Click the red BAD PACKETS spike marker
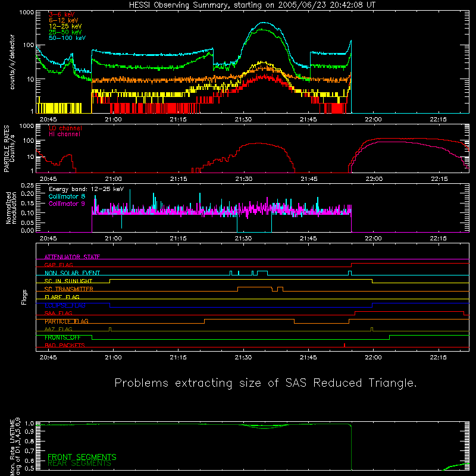 point(345,345)
